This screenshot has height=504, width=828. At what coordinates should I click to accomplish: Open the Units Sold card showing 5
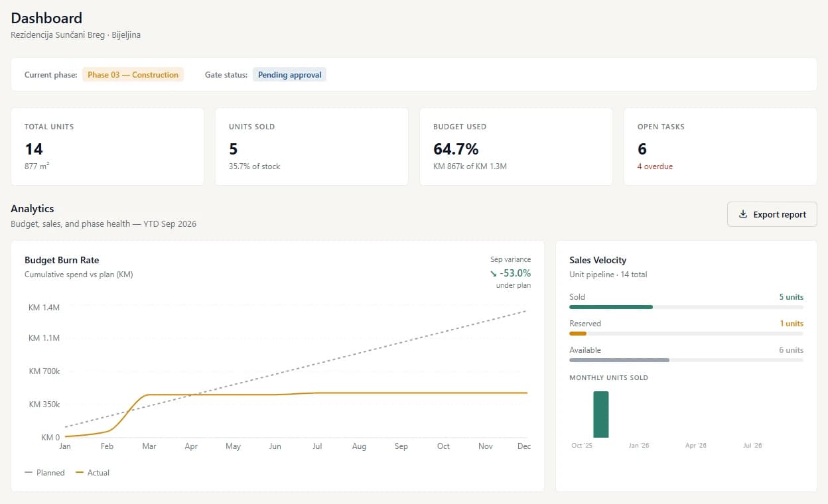pos(312,147)
